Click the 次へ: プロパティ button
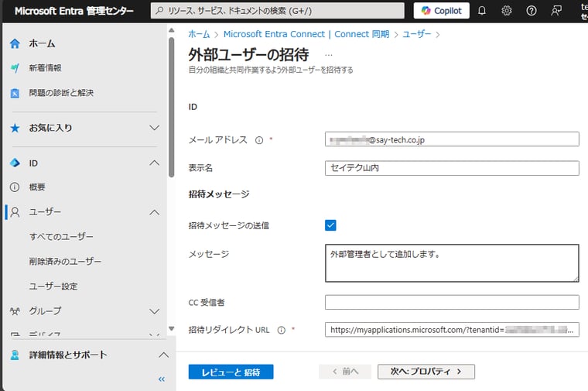 (x=426, y=372)
